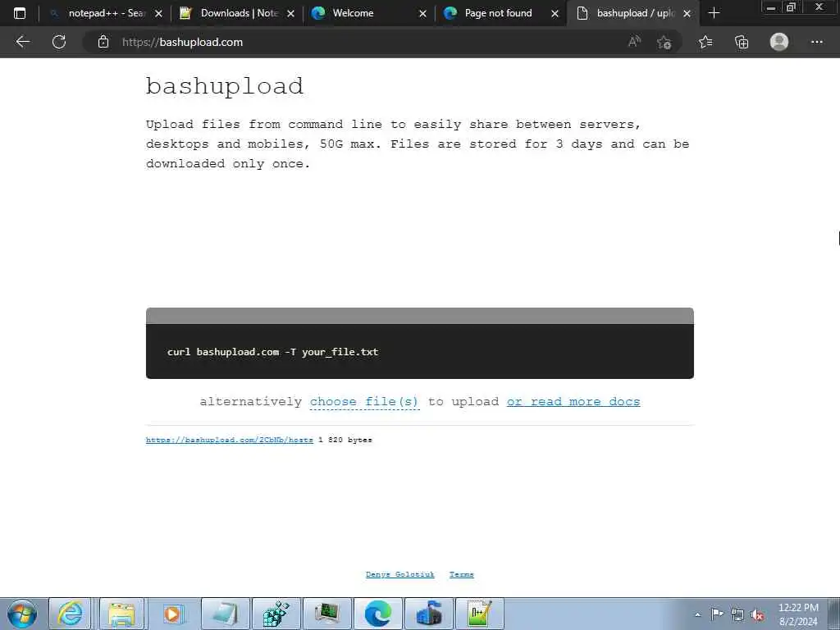Click the choose file(s) link
This screenshot has width=840, height=630.
[x=364, y=402]
